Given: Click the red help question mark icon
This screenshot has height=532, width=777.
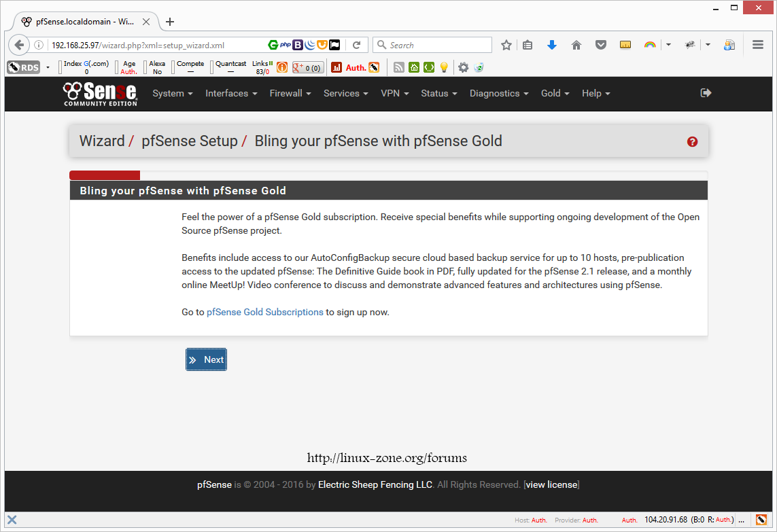Looking at the screenshot, I should click(692, 141).
